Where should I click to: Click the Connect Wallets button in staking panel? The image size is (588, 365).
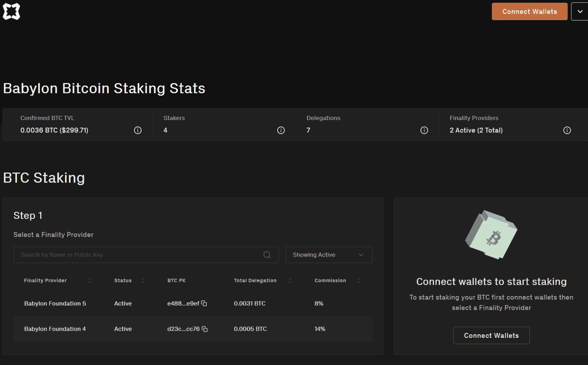[492, 336]
